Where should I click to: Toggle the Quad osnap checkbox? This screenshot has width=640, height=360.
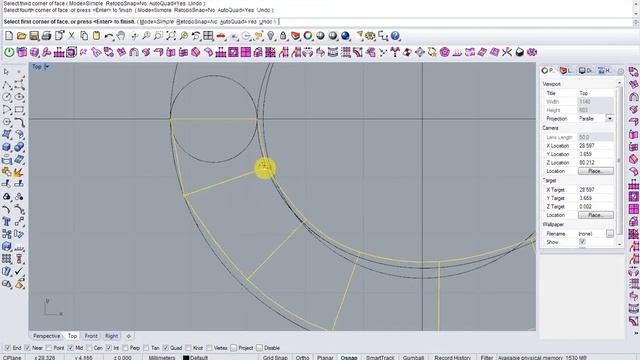pyautogui.click(x=165, y=348)
